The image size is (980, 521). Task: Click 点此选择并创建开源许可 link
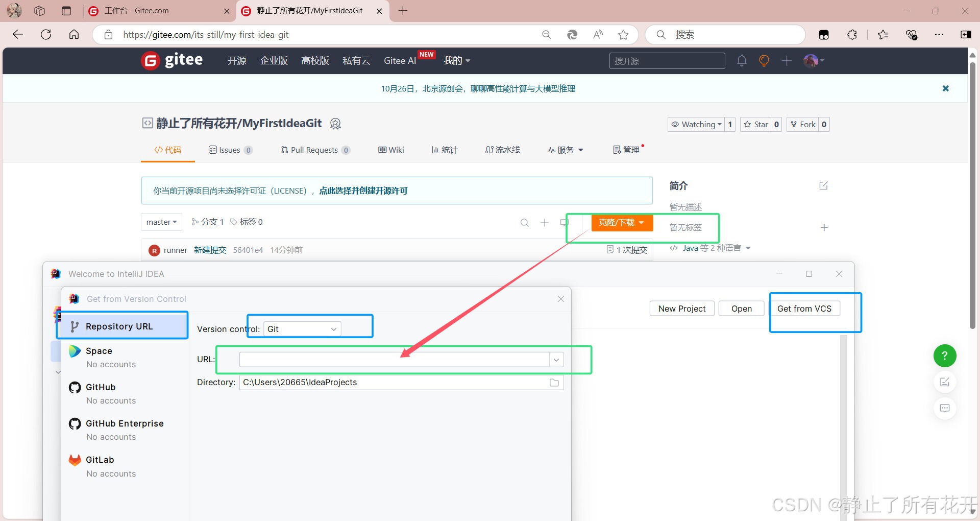(363, 191)
